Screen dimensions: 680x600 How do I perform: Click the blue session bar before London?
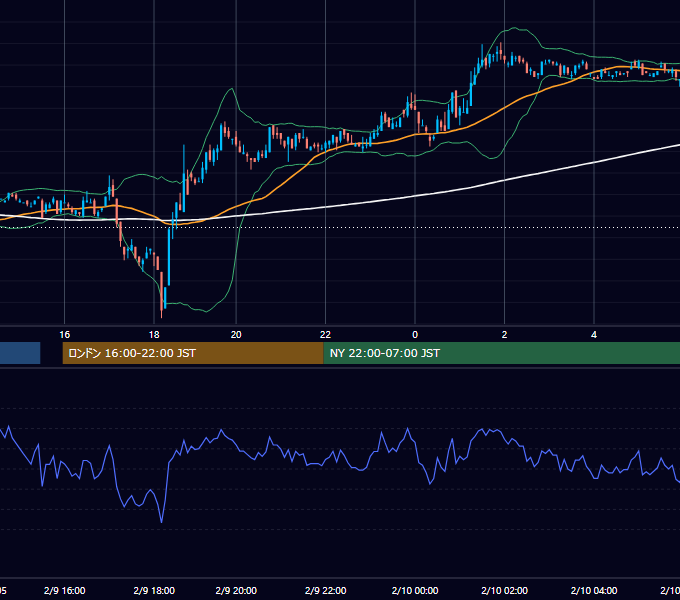(x=20, y=353)
